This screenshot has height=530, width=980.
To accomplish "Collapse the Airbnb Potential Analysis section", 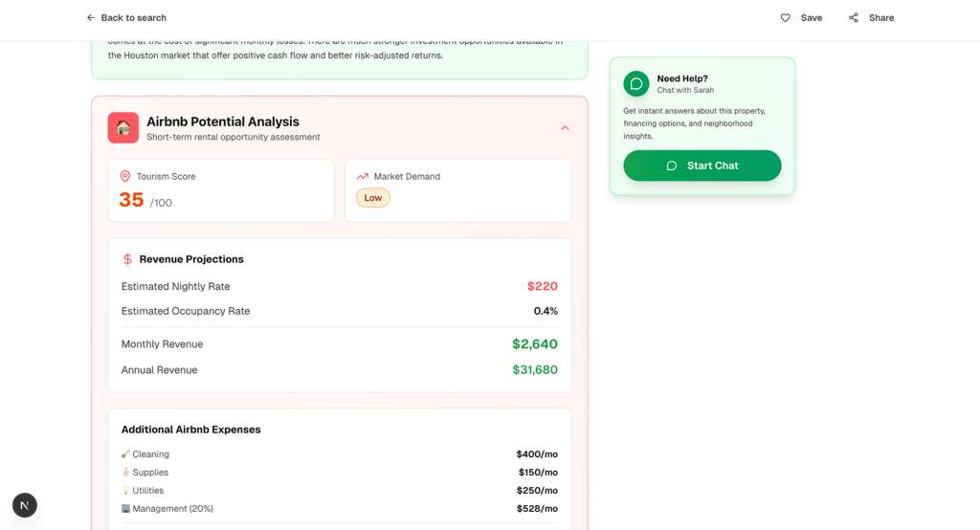I will click(565, 128).
